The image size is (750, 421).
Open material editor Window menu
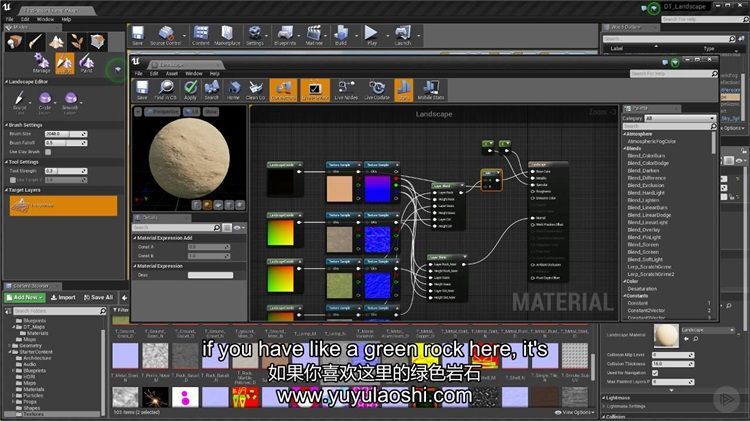(193, 74)
